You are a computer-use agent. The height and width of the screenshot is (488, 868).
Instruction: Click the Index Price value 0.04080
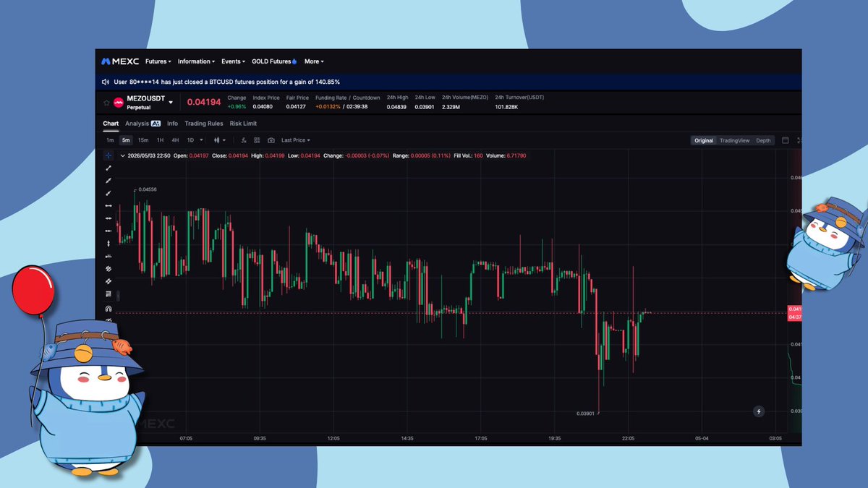[263, 107]
